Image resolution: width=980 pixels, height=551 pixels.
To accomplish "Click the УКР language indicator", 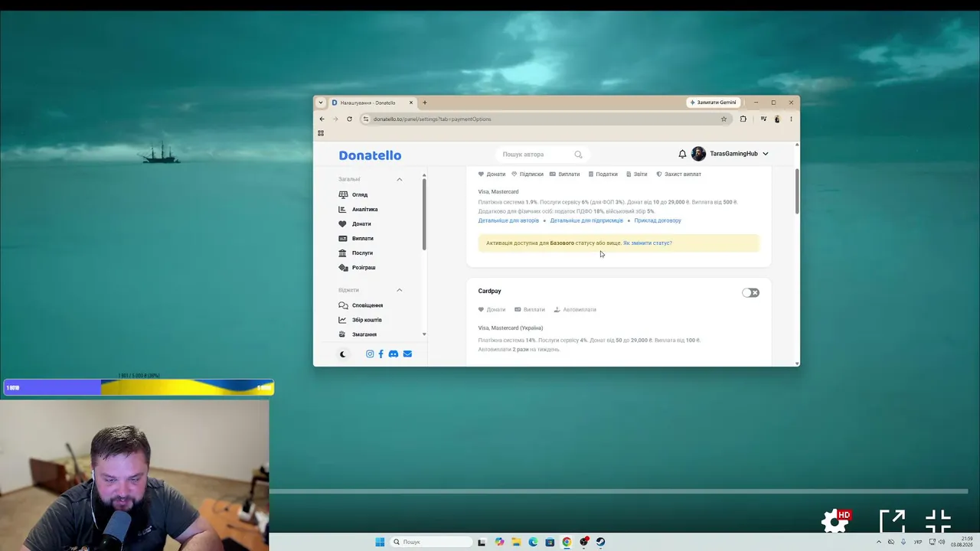I will pos(918,542).
